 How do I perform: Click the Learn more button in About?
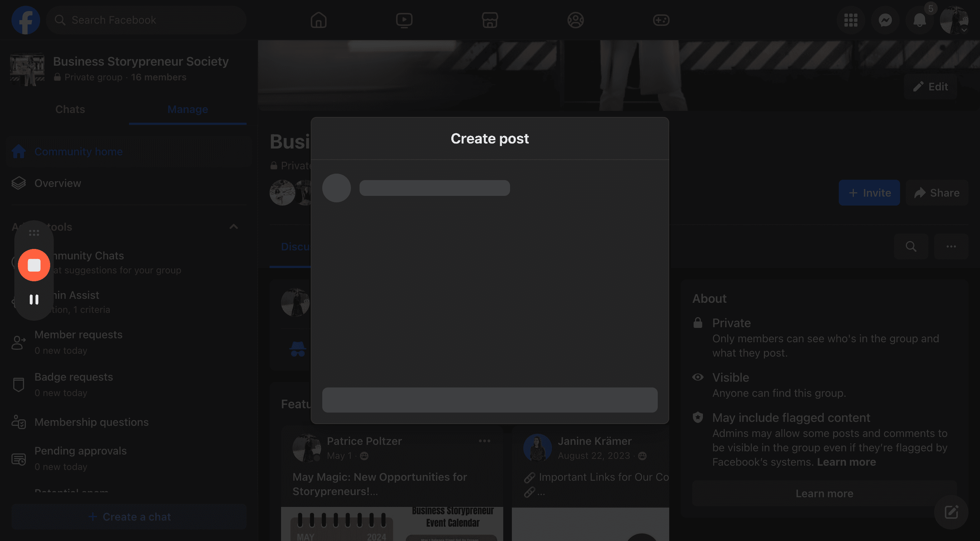point(824,493)
